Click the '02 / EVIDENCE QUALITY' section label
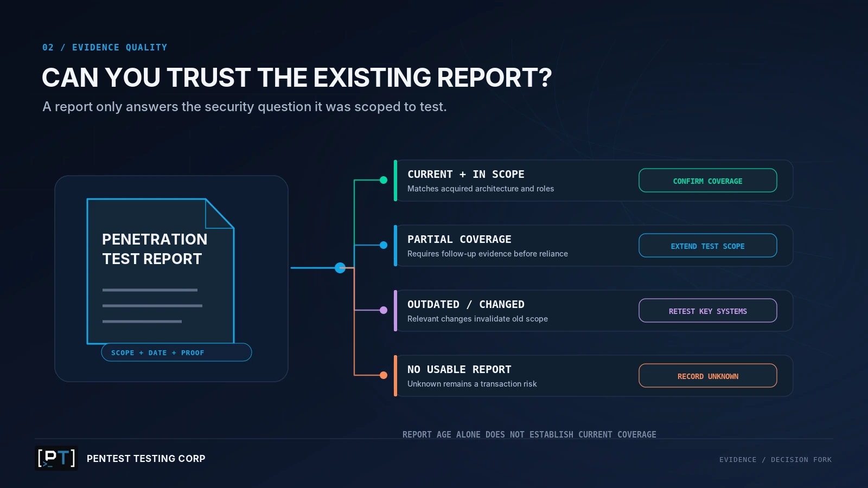Image resolution: width=868 pixels, height=488 pixels. [105, 47]
